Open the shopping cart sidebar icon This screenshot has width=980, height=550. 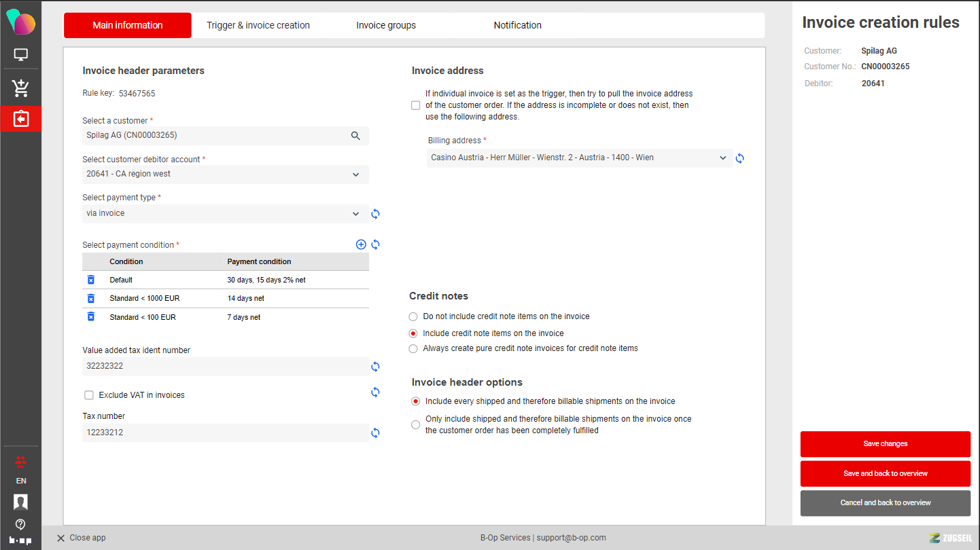[20, 88]
